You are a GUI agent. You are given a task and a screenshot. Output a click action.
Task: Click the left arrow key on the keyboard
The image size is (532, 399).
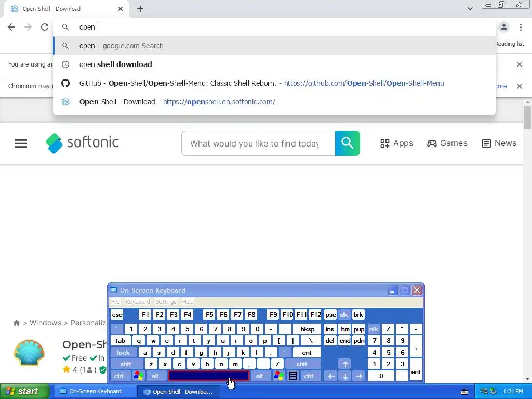click(331, 376)
